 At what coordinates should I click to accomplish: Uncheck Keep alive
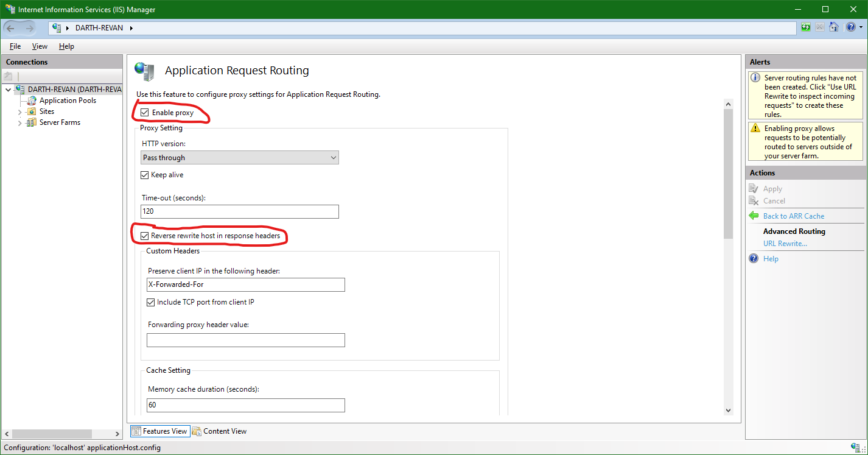144,175
